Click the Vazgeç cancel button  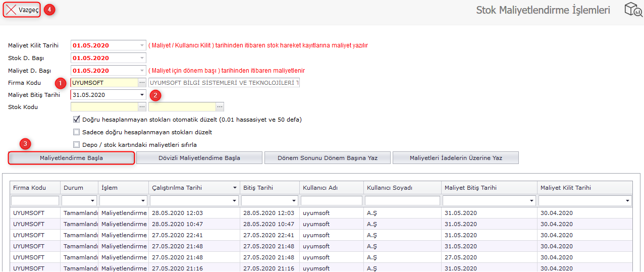22,10
